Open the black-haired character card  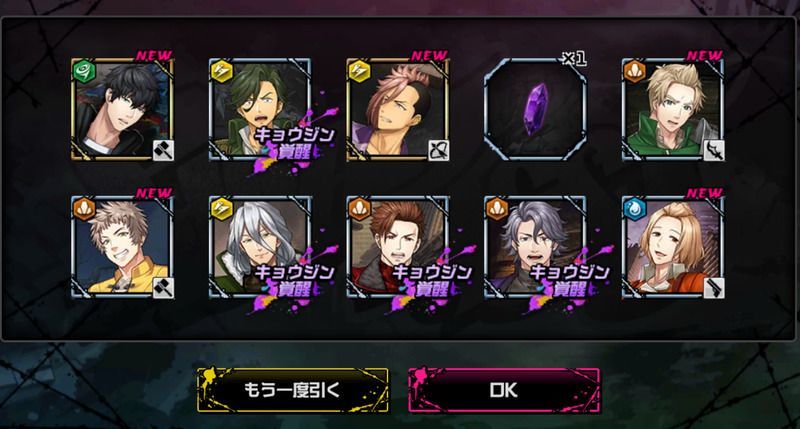click(122, 110)
